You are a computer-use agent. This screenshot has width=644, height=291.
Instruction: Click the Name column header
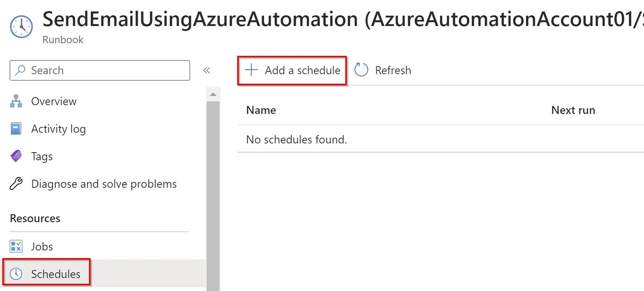tap(261, 110)
